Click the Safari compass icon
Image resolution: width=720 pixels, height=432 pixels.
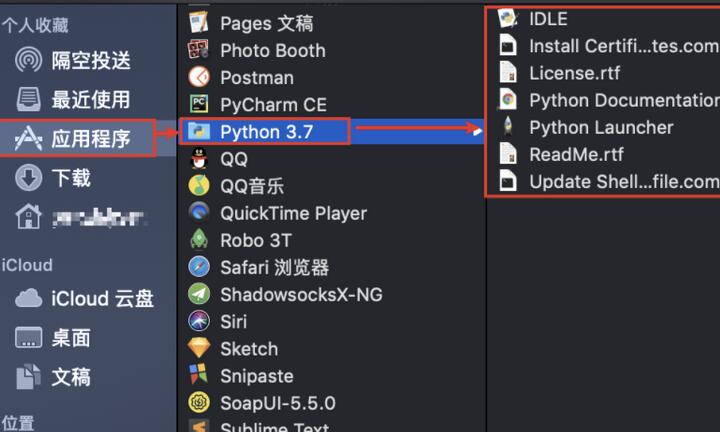coord(199,267)
